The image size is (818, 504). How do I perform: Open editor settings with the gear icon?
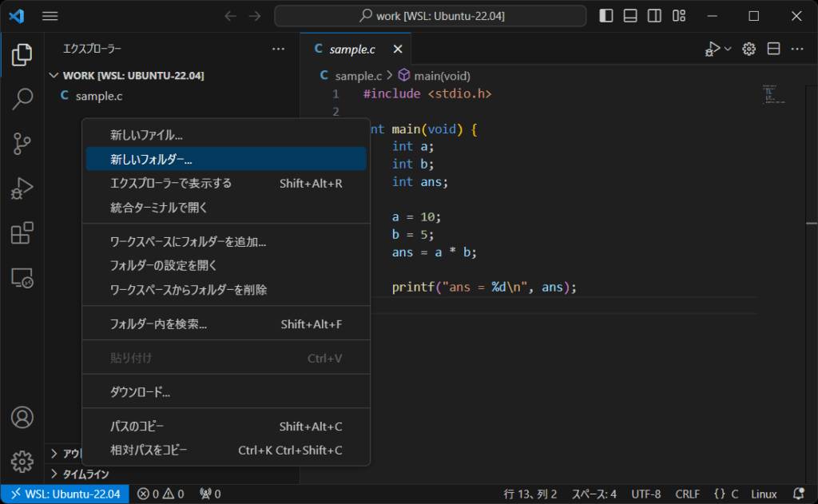pos(749,48)
